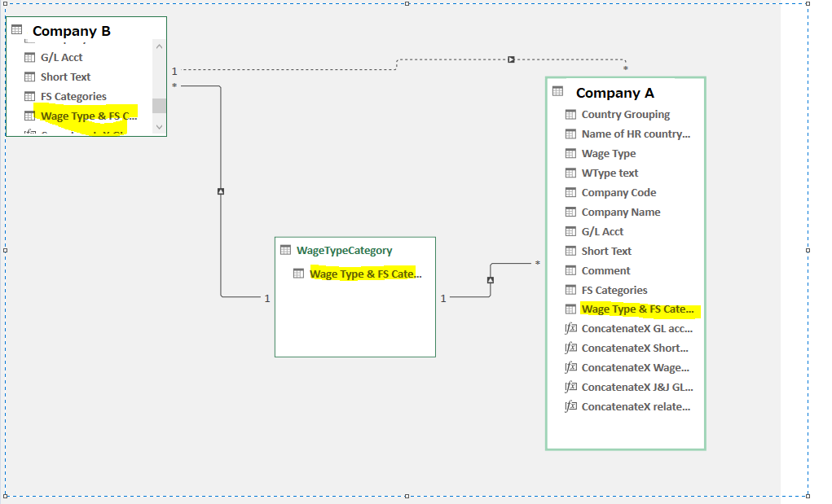Select FS Categories field in Company B
The height and width of the screenshot is (504, 832).
click(74, 96)
